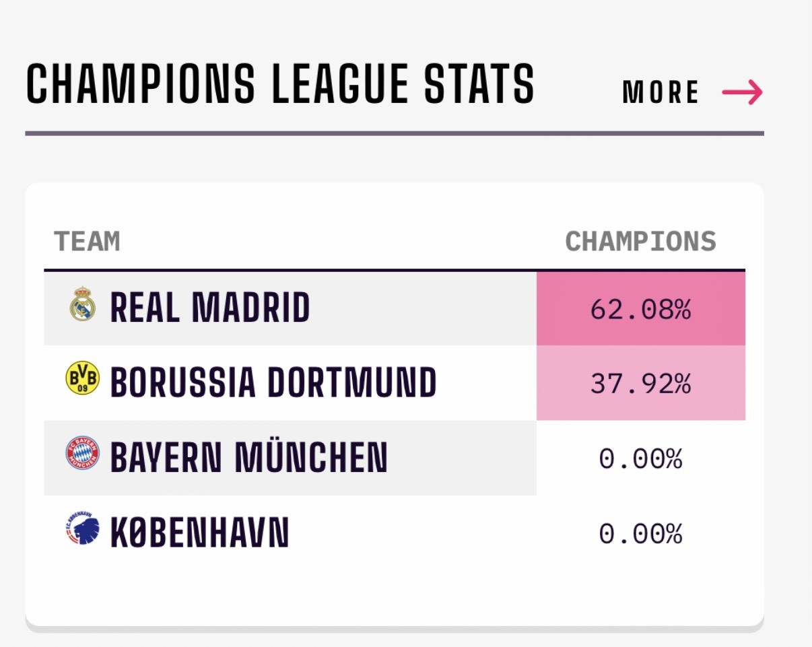Select the Bayern München team name
Viewport: 812px width, 647px height.
(248, 458)
